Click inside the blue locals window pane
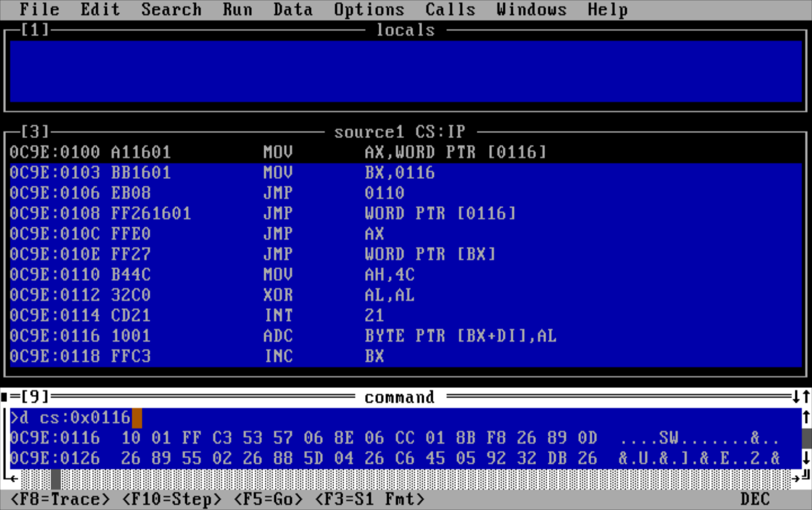 click(405, 71)
